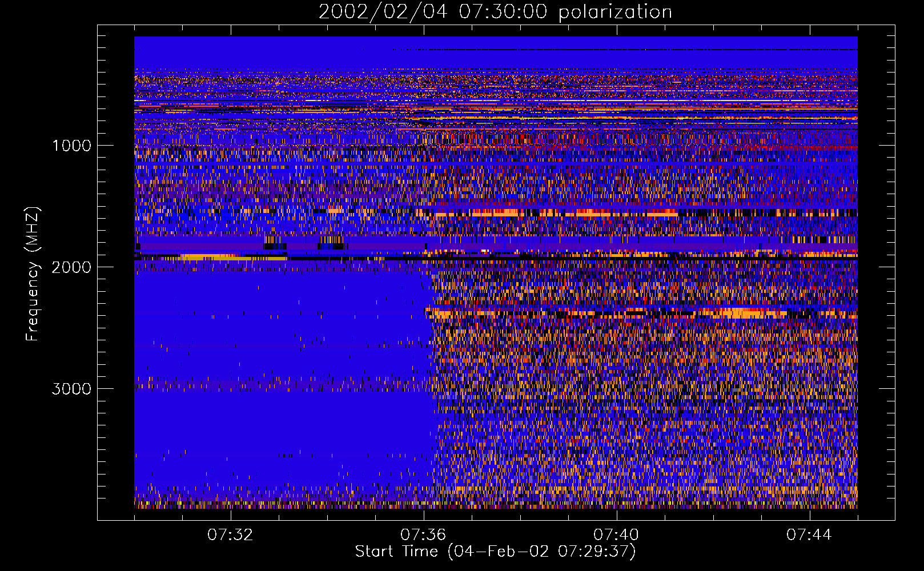Click the 'Frequency (MHZ)' y-axis title

coord(33,274)
